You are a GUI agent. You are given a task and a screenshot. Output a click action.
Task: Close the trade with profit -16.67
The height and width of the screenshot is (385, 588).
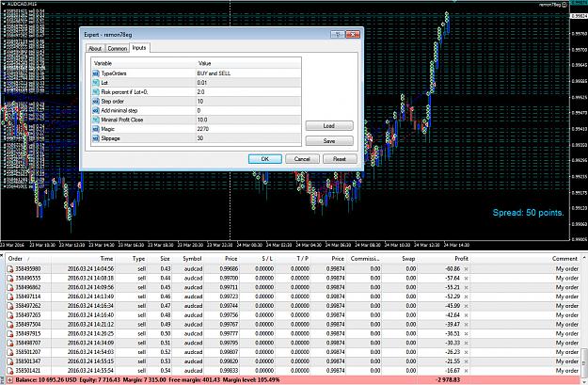(466, 371)
